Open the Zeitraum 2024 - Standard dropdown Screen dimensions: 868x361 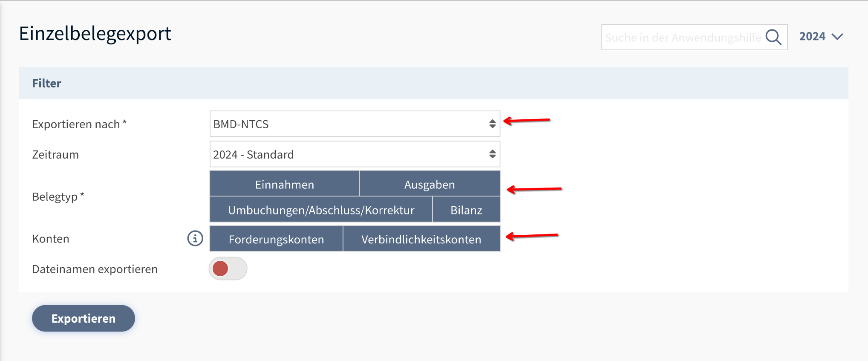[355, 154]
